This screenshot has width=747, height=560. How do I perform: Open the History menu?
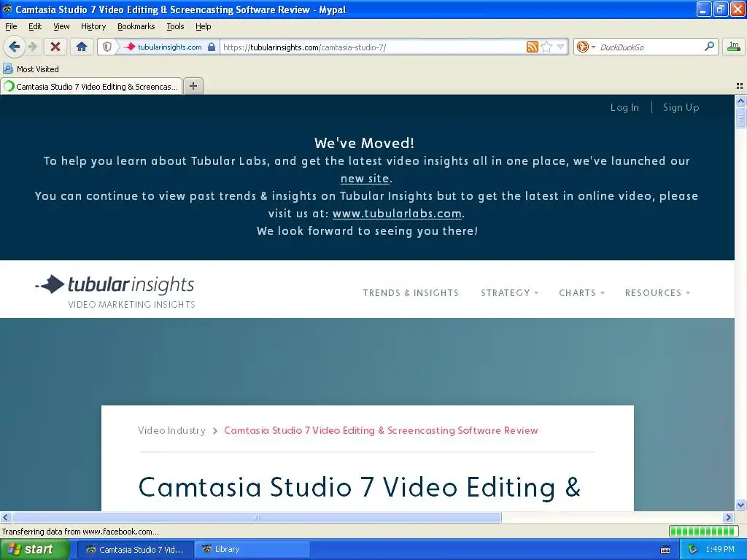point(93,26)
